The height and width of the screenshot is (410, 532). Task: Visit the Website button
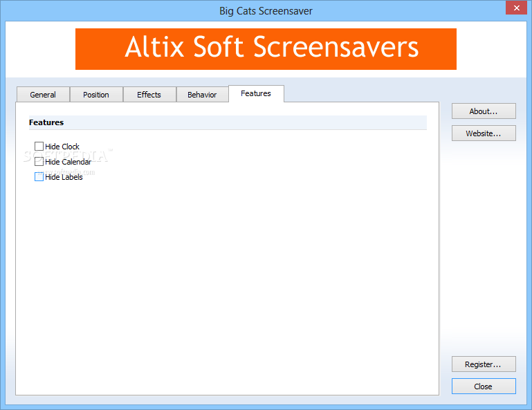point(484,133)
